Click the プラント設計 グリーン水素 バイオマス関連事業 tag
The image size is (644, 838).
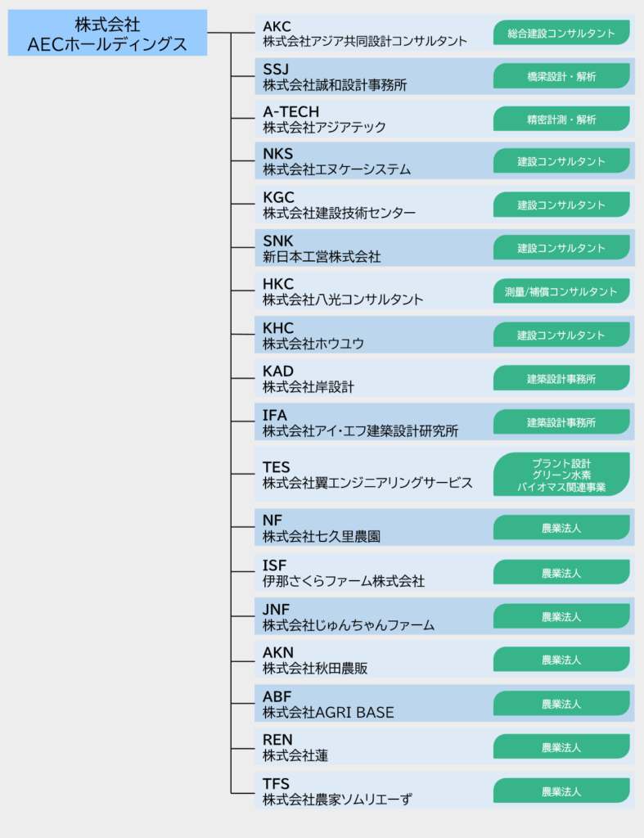tap(561, 475)
